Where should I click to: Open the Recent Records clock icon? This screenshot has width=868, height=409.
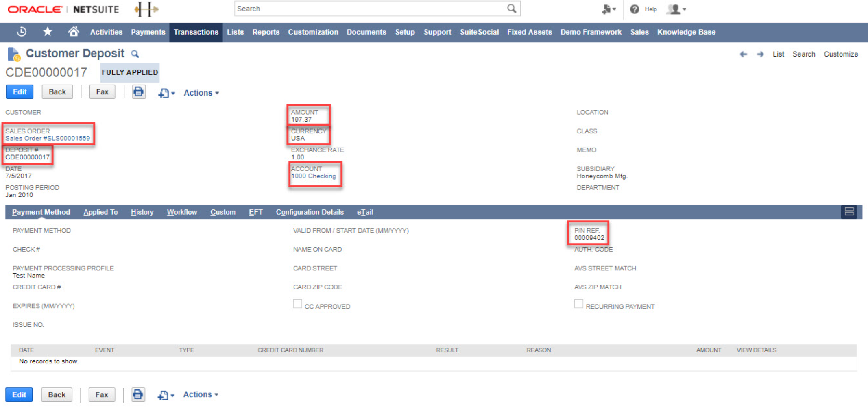coord(22,32)
